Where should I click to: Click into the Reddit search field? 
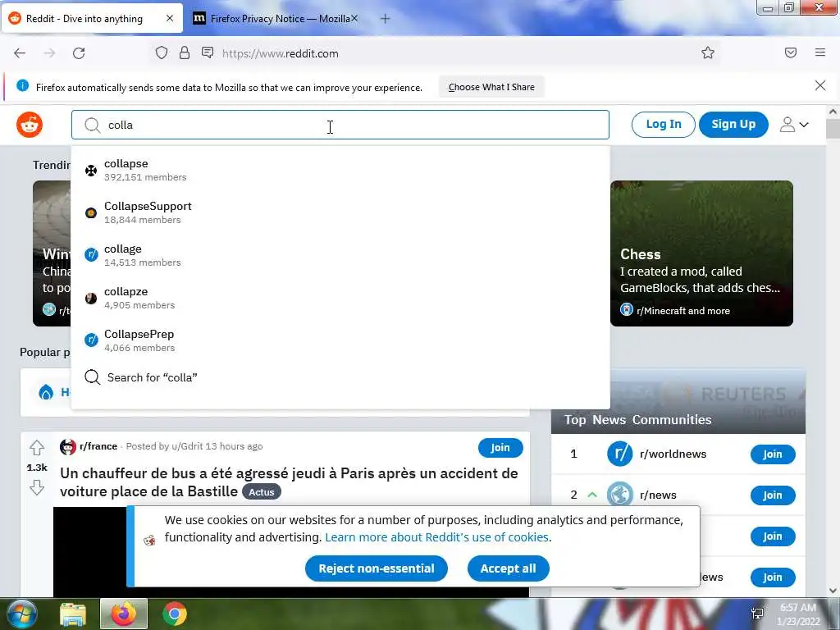pos(340,125)
